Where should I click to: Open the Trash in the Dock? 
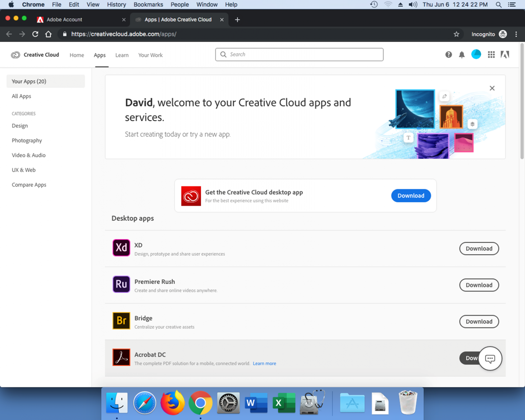pos(408,402)
